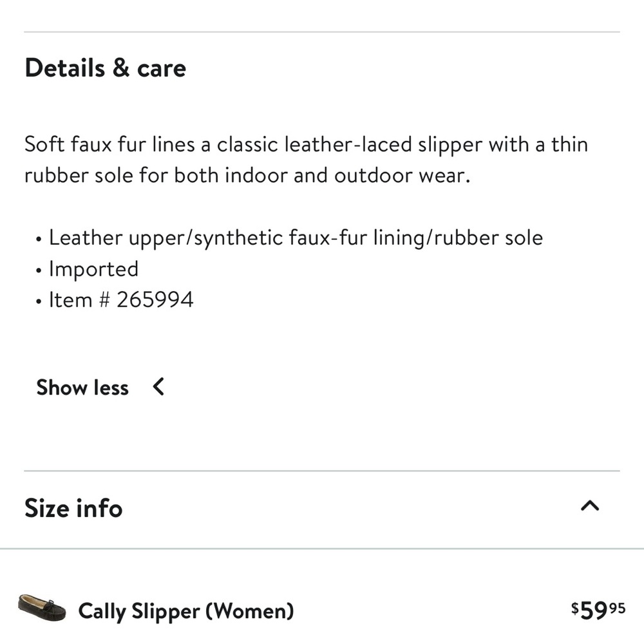Click the Cally Slipper (Women) product name

185,610
